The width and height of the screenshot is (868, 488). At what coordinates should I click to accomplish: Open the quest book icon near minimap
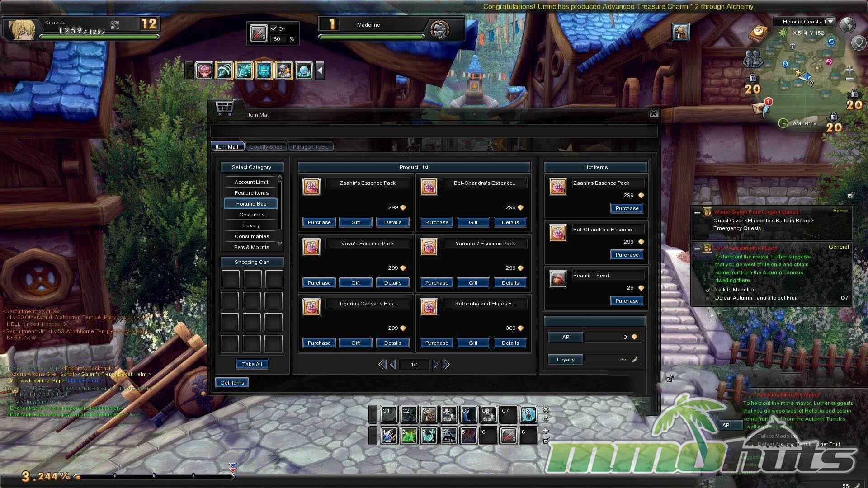click(x=759, y=33)
